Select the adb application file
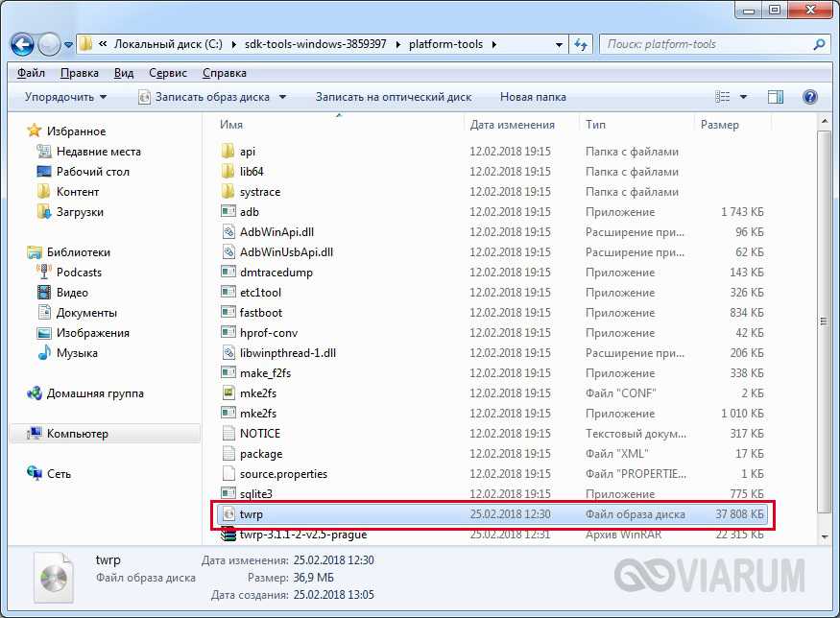Screen dimensions: 840x618 click(250, 212)
